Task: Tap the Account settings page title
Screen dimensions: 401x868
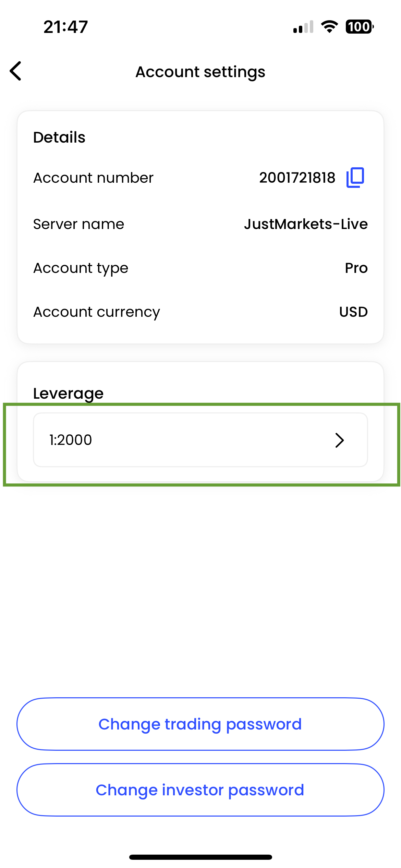Action: click(200, 72)
